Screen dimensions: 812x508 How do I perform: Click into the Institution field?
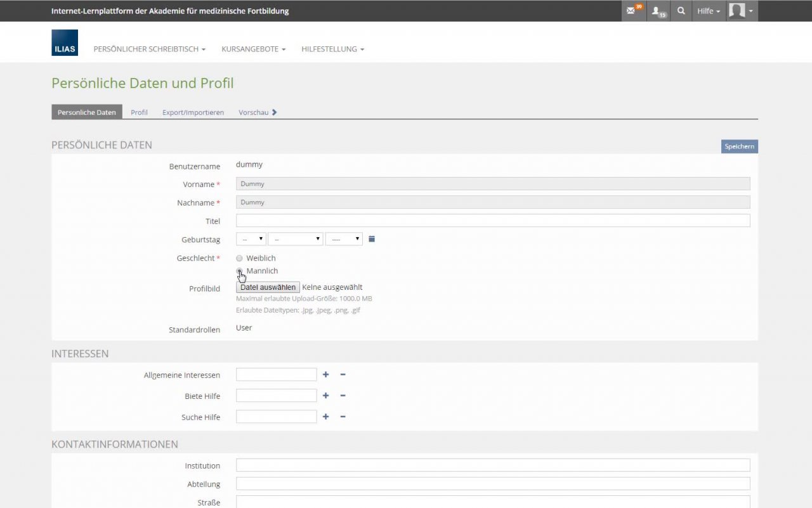click(x=493, y=466)
